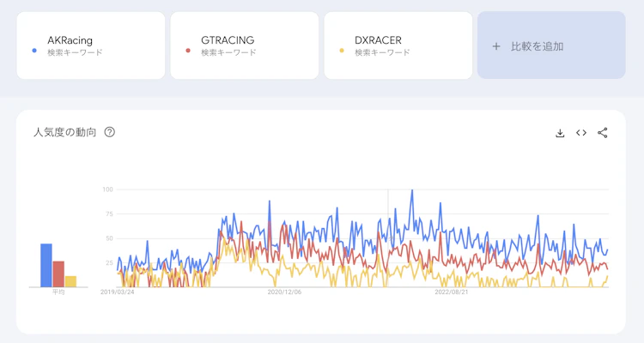Screen dimensions: 644x343
Task: Click the yellow DXRACER average bar
Action: tap(70, 281)
